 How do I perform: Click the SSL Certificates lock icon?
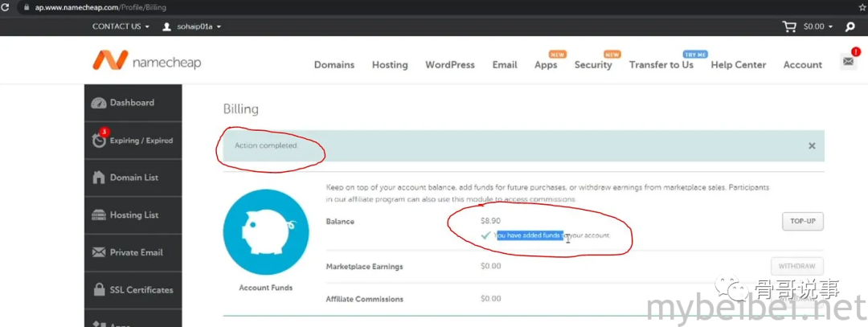99,289
